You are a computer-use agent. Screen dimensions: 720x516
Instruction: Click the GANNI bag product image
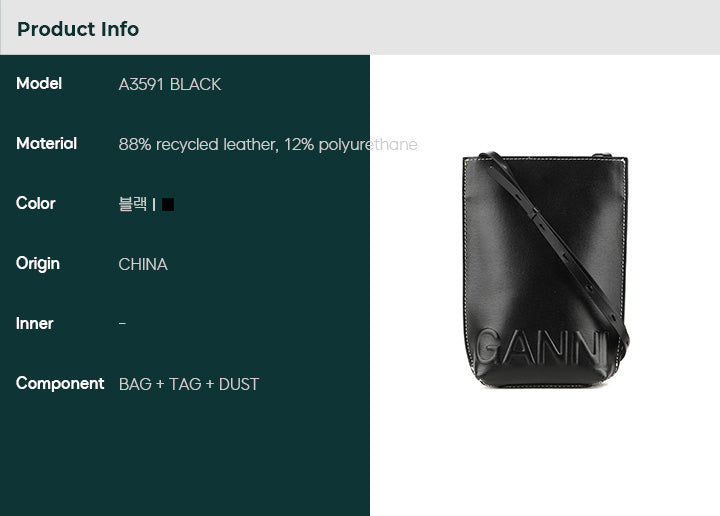point(545,270)
